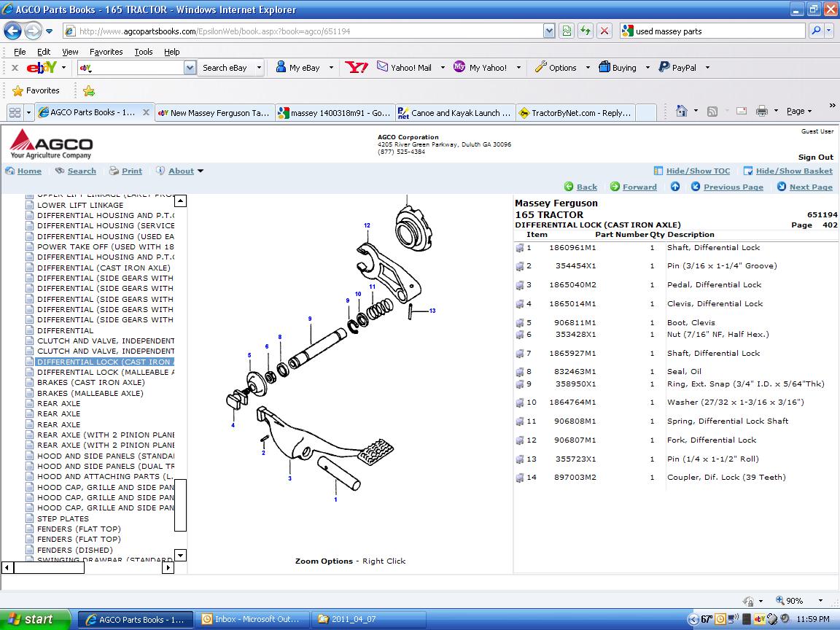Click the compatibility view icon in the address bar
Image resolution: width=840 pixels, height=630 pixels.
pos(567,31)
